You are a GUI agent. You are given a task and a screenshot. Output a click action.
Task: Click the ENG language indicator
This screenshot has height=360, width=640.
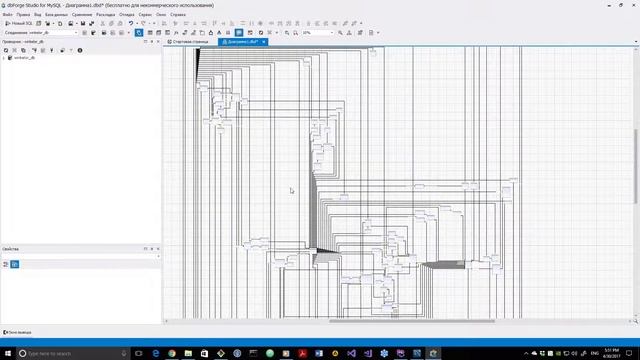pos(595,353)
